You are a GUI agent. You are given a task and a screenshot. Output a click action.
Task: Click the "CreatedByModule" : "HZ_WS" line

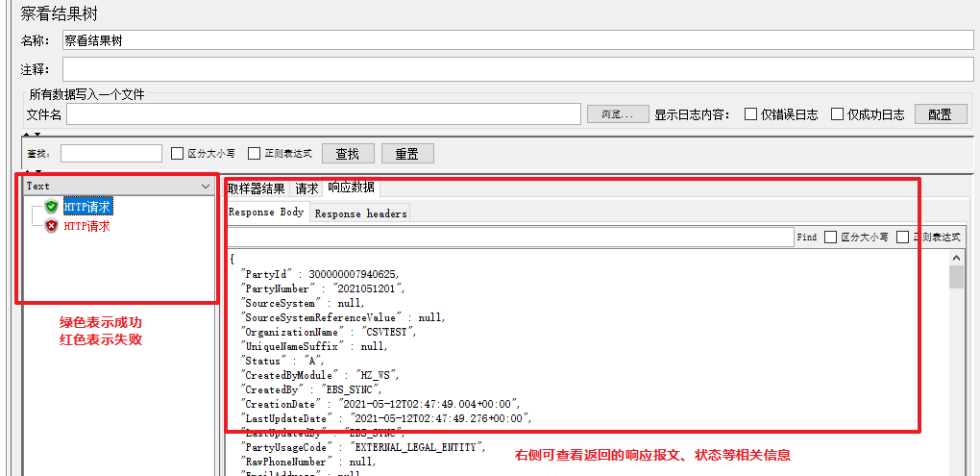coord(319,375)
